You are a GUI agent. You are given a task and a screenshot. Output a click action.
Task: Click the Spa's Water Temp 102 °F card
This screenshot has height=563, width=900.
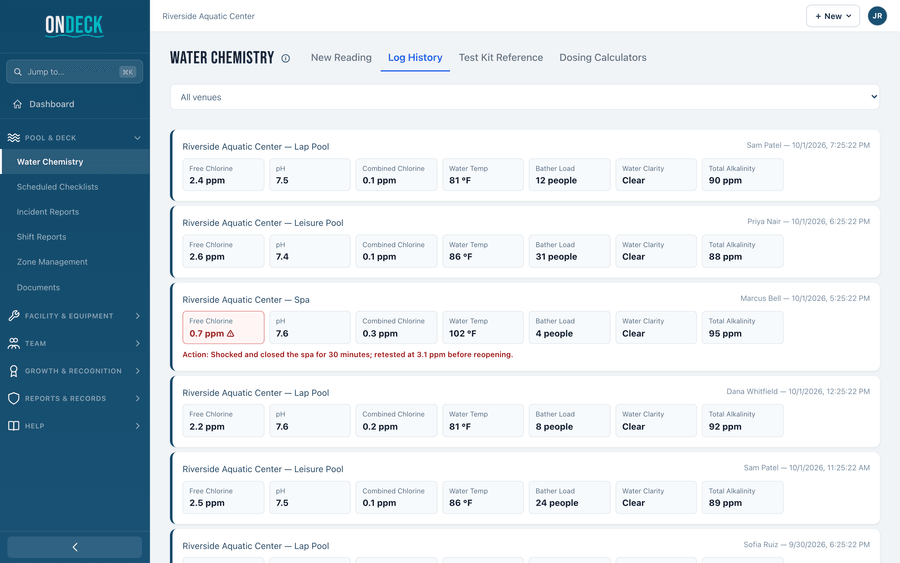483,327
